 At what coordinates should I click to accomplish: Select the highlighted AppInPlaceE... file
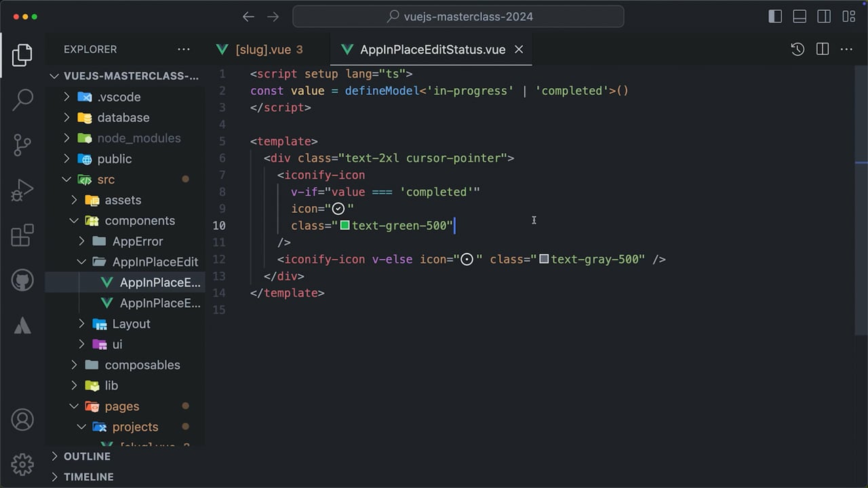(125, 283)
